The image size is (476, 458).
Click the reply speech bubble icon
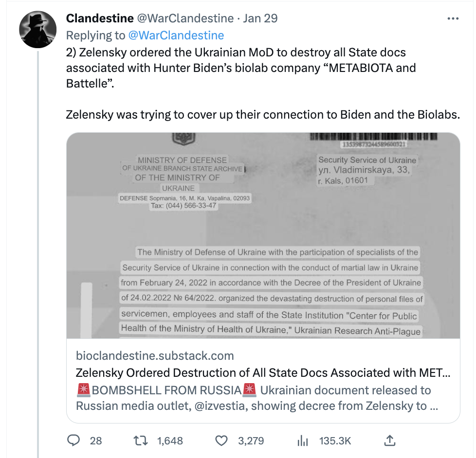click(73, 440)
